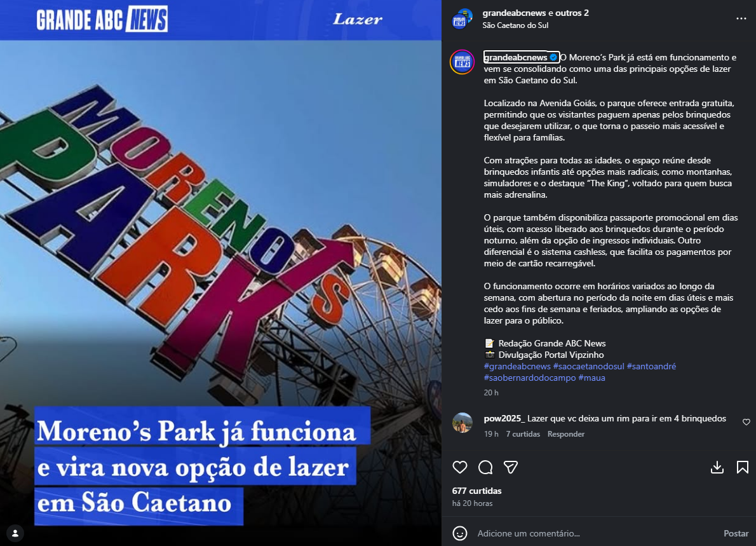Reply to pow2025_ comment via Responder
The width and height of the screenshot is (756, 546).
point(565,434)
